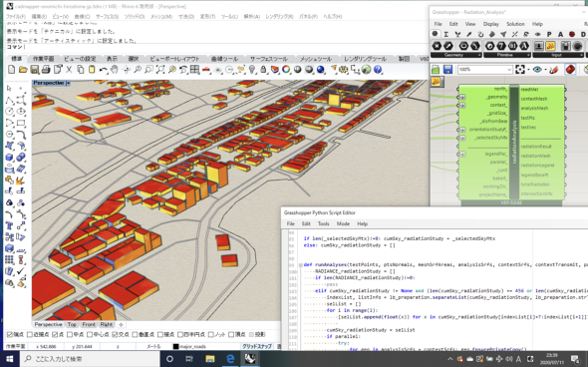Screen dimensions: 588x367
Task: Enable the 近接点 osnap checkbox
Action: pyautogui.click(x=30, y=334)
